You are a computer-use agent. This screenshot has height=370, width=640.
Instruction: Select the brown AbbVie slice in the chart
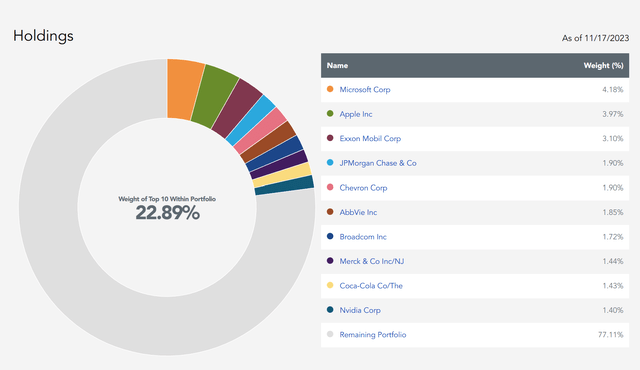[270, 142]
